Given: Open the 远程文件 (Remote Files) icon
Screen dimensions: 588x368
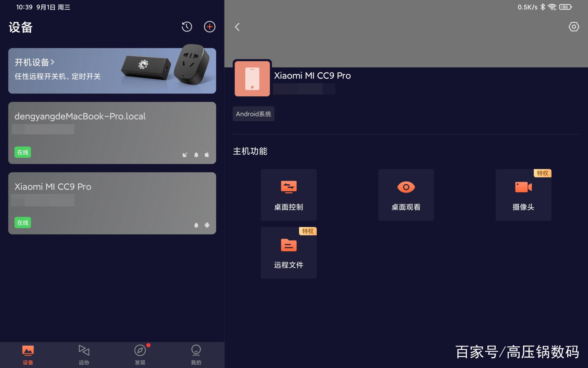Looking at the screenshot, I should pos(289,252).
